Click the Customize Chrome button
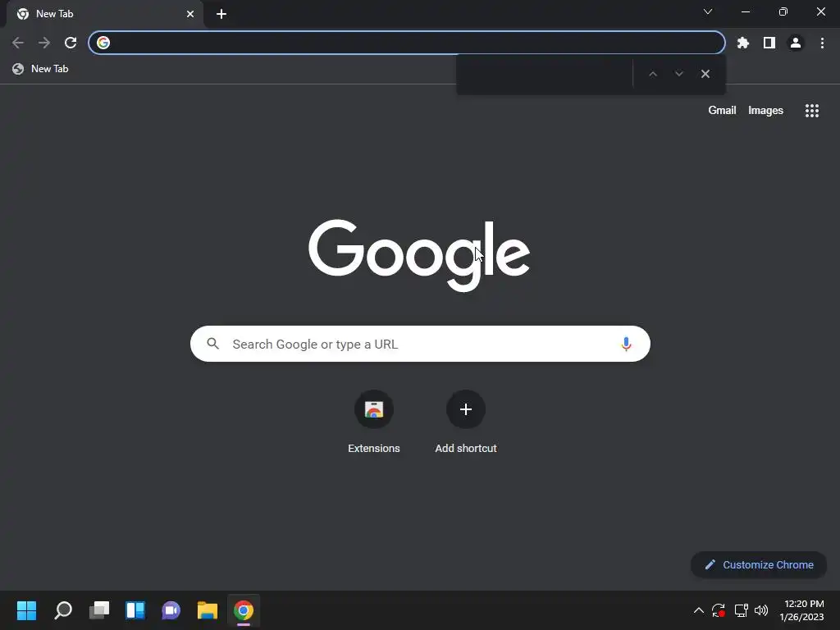This screenshot has width=840, height=630. pyautogui.click(x=759, y=564)
